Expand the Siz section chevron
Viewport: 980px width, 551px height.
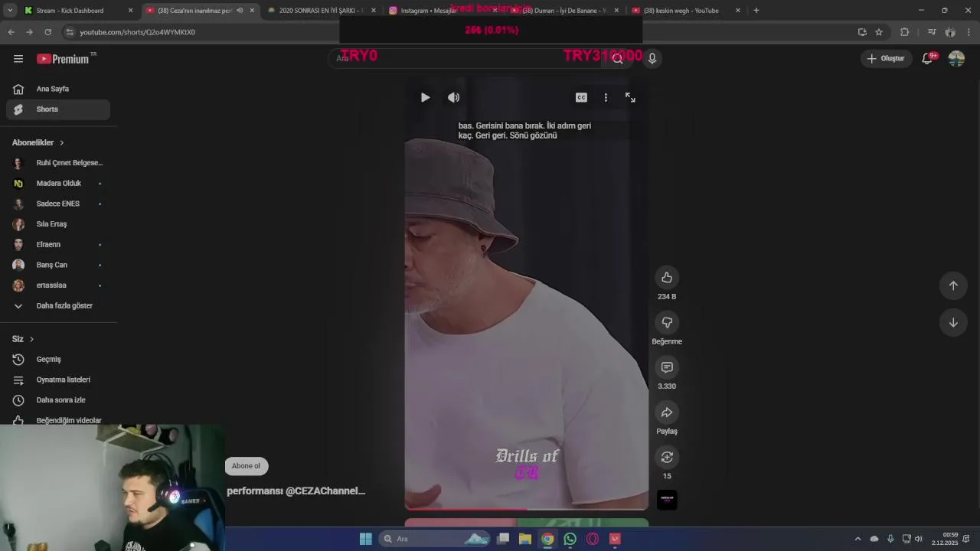click(31, 339)
